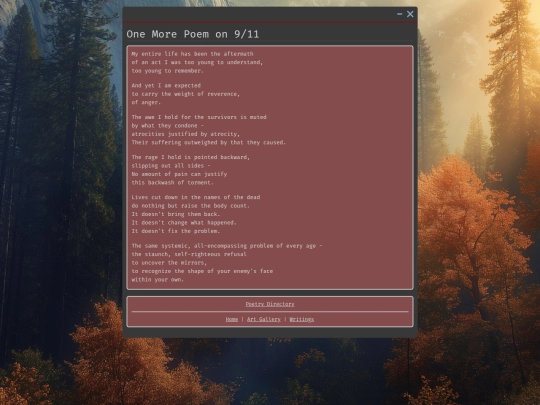This screenshot has width=540, height=405.
Task: Click the line 'The rage I hold is pointed backward,'
Action: 191,157
